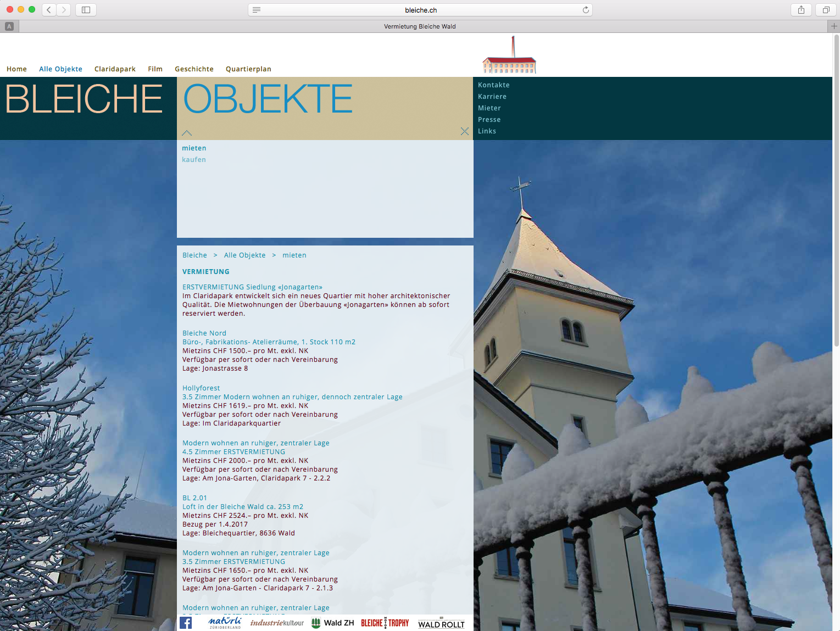Open the Claridapark menu item
Image resolution: width=840 pixels, height=631 pixels.
(115, 69)
